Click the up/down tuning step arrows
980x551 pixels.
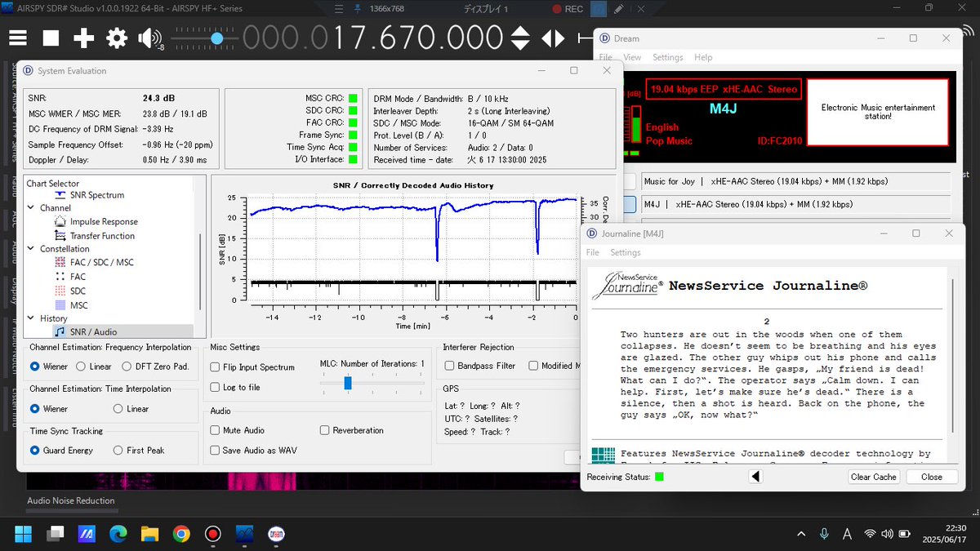tap(520, 38)
